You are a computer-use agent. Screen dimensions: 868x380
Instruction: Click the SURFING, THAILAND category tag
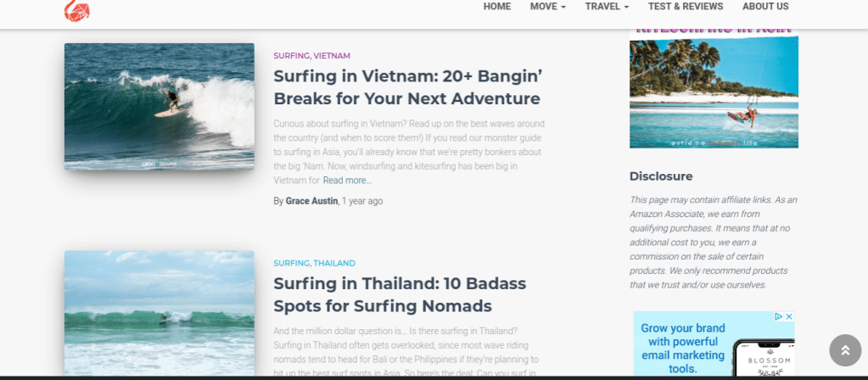tap(315, 263)
